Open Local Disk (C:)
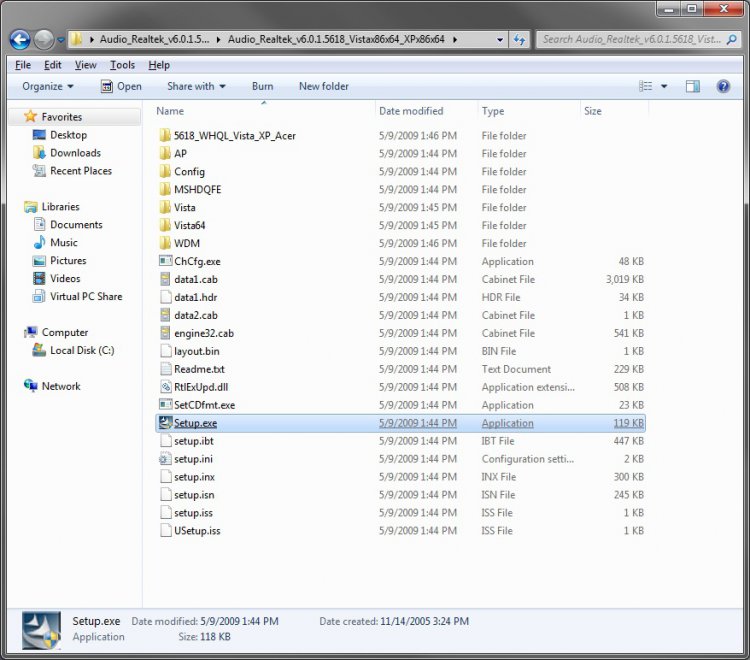 pos(82,350)
